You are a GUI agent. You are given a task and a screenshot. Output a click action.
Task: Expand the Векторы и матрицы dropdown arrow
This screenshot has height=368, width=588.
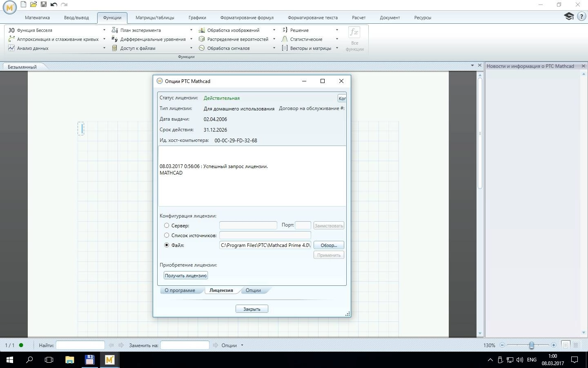pos(337,48)
